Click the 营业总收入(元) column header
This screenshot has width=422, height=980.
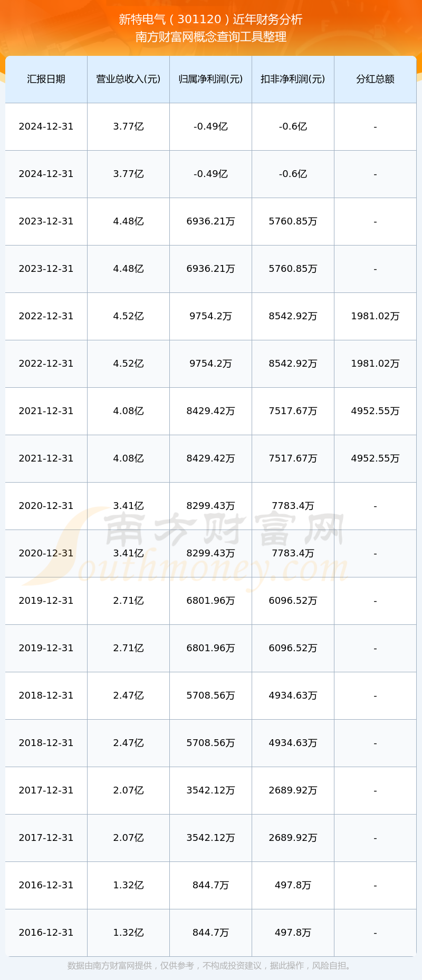tap(128, 79)
